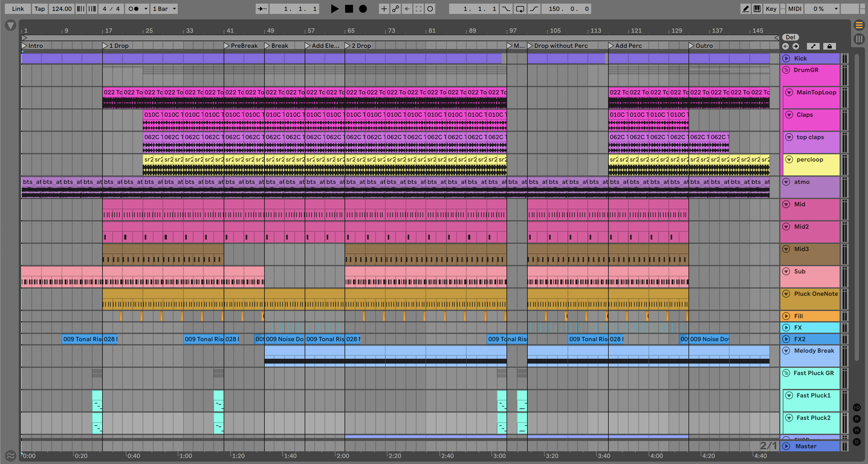Click the Stop transport button

point(349,9)
